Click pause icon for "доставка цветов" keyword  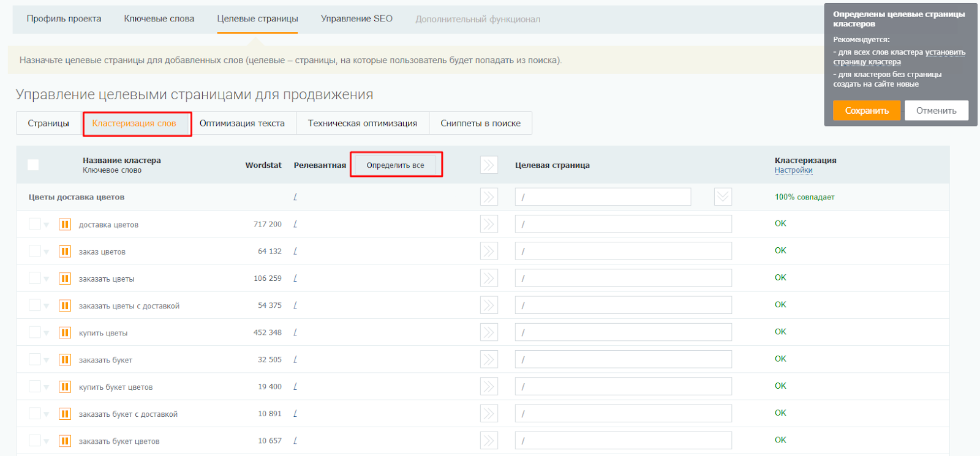click(65, 225)
